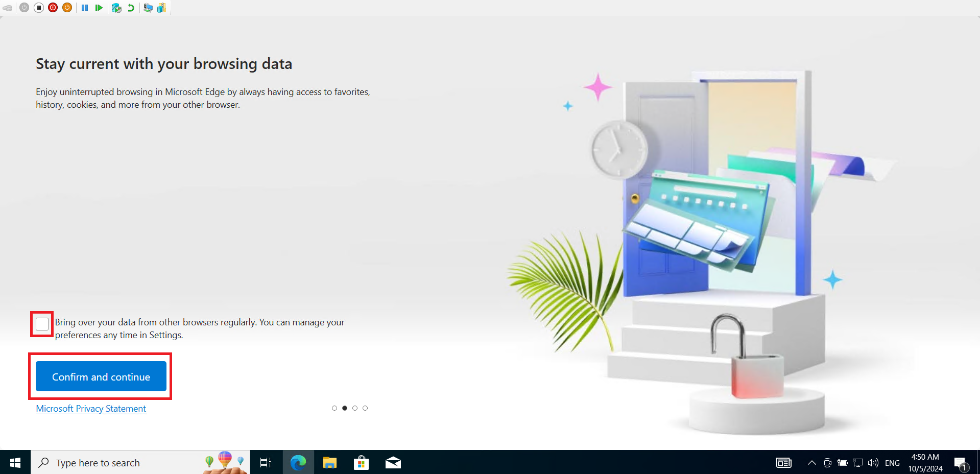The width and height of the screenshot is (980, 474).
Task: Select the second filled page indicator dot
Action: pyautogui.click(x=345, y=408)
